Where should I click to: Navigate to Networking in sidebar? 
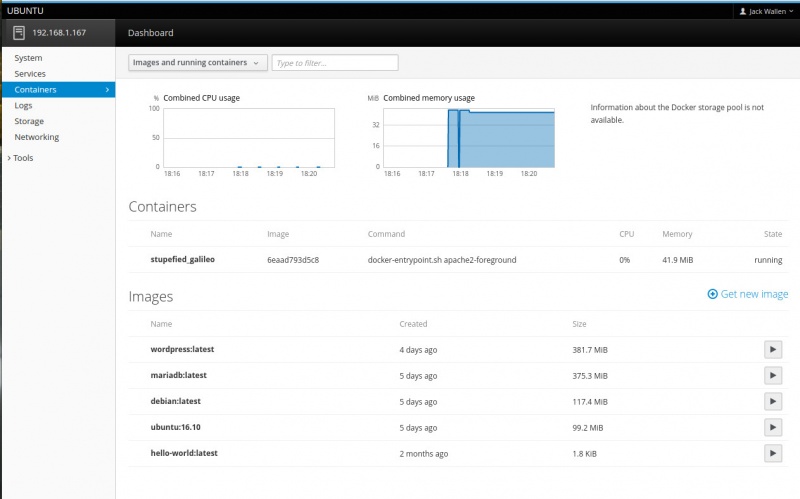tap(36, 137)
